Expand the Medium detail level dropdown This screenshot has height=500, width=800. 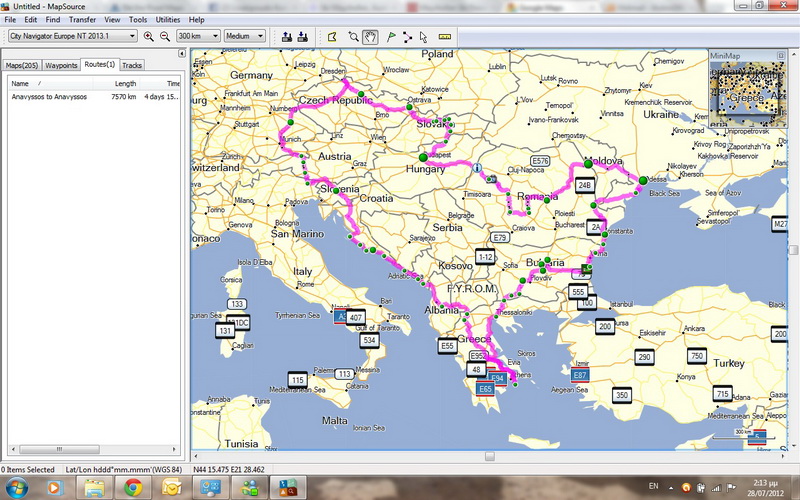click(245, 36)
